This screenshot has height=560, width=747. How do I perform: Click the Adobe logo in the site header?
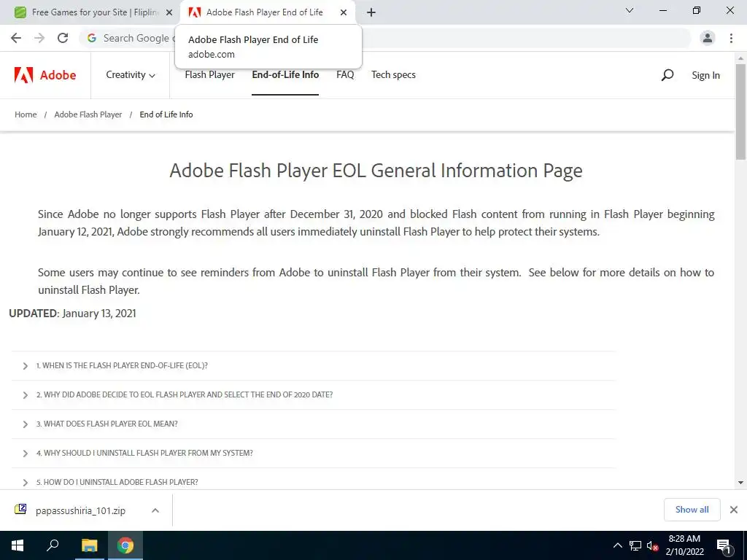point(45,75)
